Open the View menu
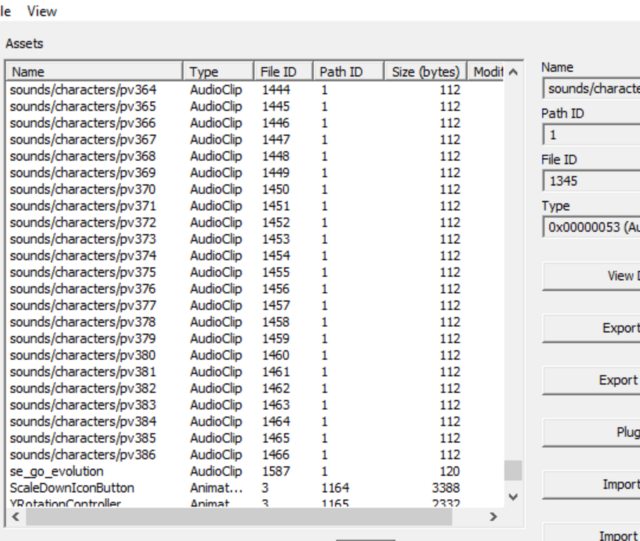Screen dimensions: 640x541 pyautogui.click(x=42, y=12)
